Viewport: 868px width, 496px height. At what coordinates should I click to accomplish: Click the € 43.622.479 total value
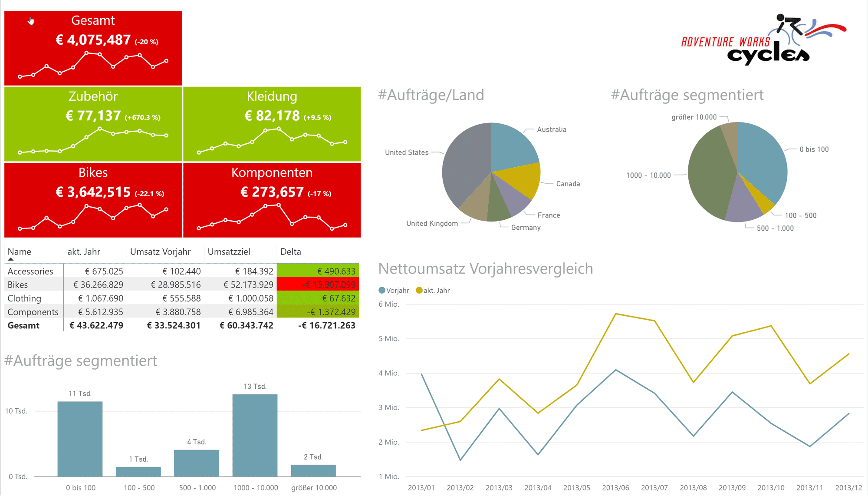tap(96, 325)
